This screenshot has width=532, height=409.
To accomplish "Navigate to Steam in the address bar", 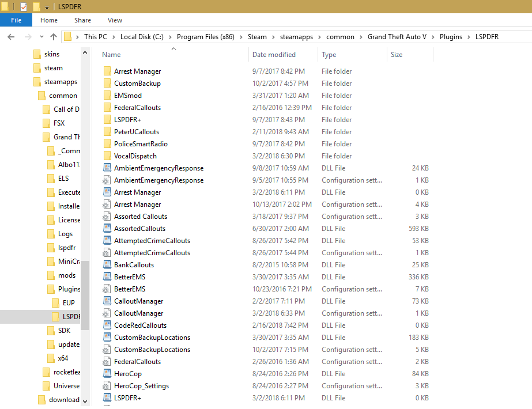I will pos(257,37).
